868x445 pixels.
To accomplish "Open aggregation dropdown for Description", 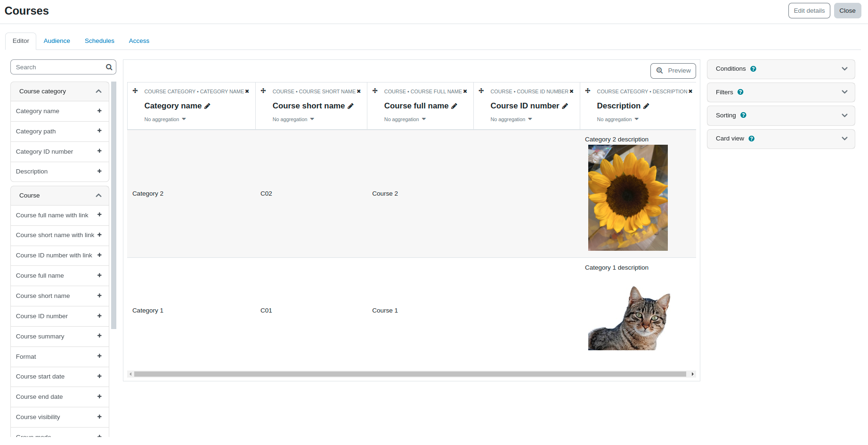I will (x=618, y=119).
